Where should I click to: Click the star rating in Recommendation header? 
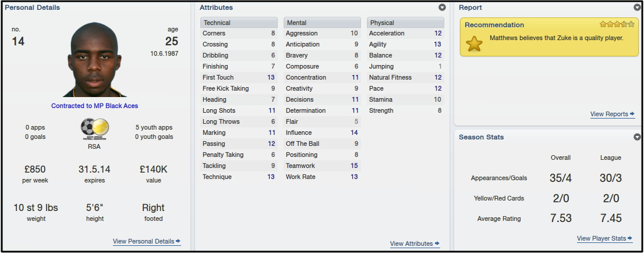617,24
